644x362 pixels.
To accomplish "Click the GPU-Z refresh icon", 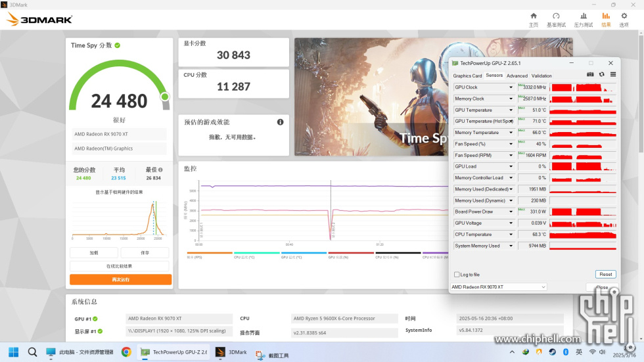I will click(x=602, y=75).
